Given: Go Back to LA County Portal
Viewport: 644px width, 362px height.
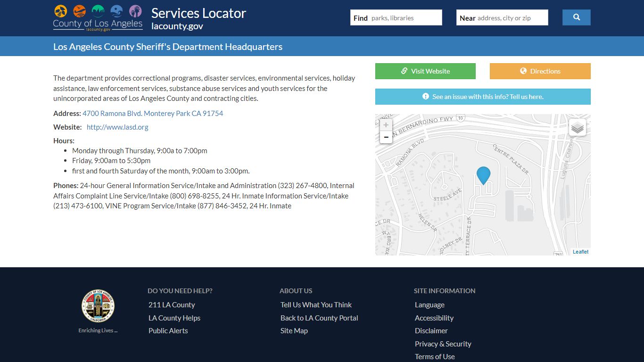Looking at the screenshot, I should tap(319, 318).
